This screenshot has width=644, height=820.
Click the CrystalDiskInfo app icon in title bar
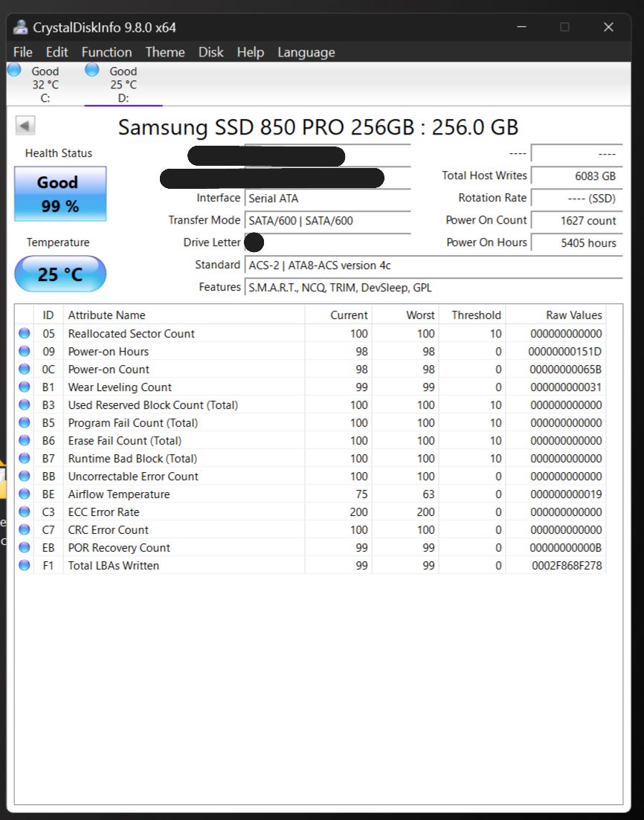pos(20,28)
